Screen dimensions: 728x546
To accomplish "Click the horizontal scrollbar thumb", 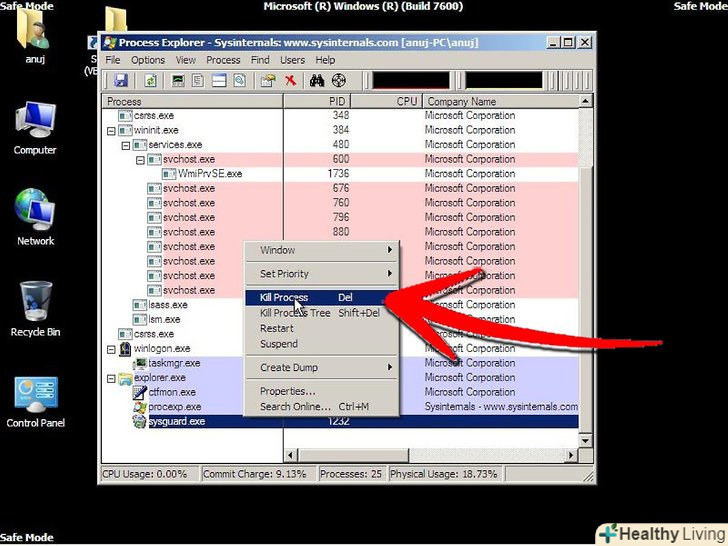I will click(x=353, y=455).
